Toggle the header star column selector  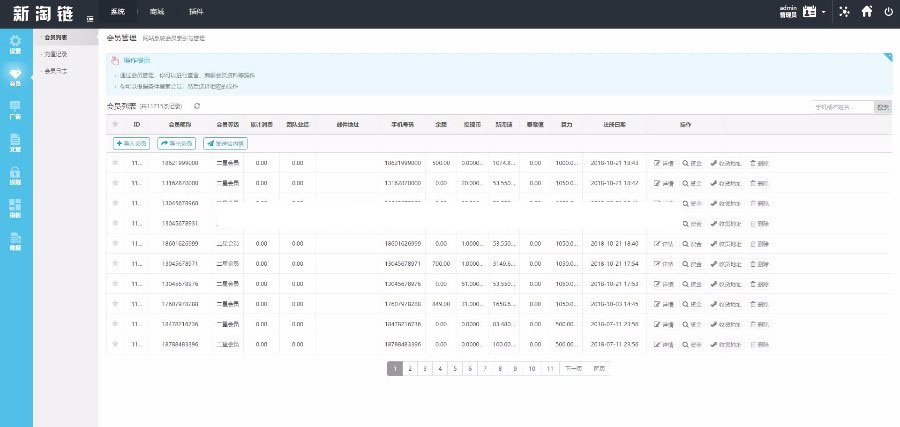point(116,125)
